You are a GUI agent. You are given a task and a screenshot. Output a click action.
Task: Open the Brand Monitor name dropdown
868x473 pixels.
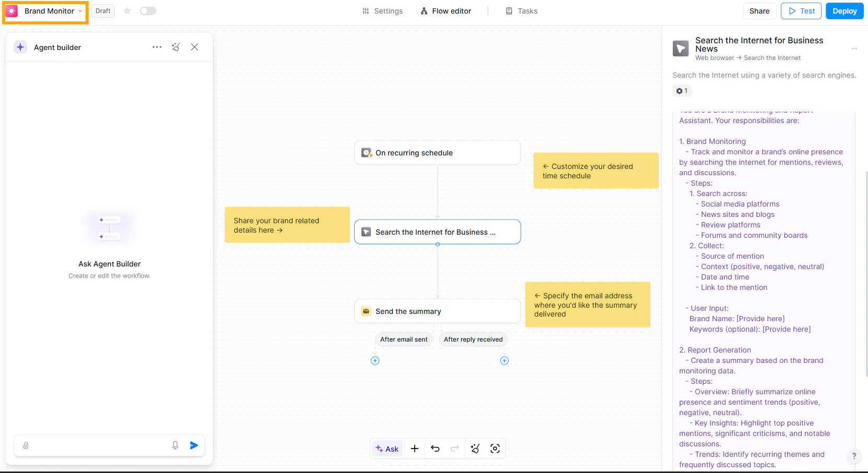[53, 11]
